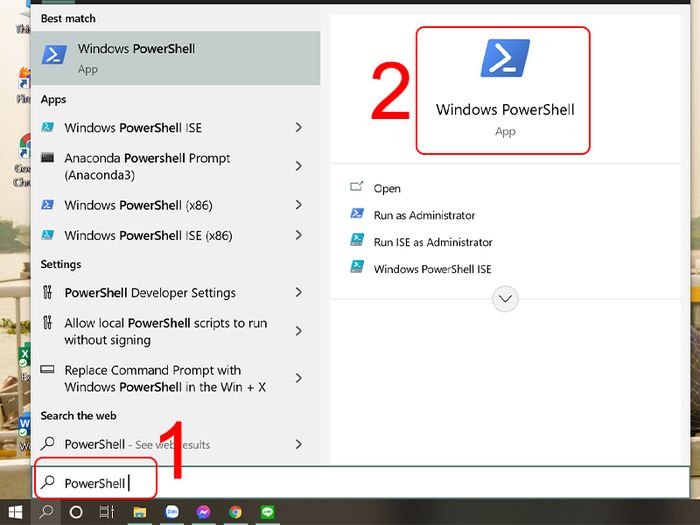Expand options for Windows PowerShell ISE
The width and height of the screenshot is (700, 525).
[x=299, y=128]
